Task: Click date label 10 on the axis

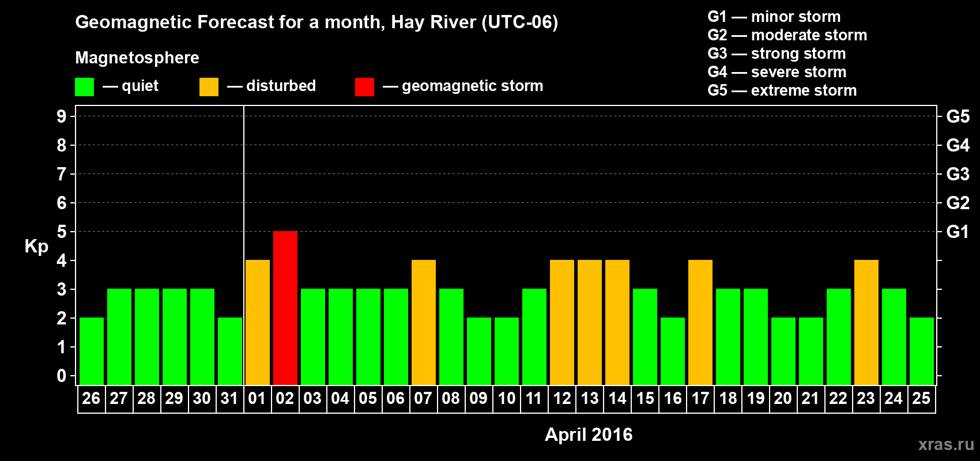Action: pyautogui.click(x=506, y=399)
